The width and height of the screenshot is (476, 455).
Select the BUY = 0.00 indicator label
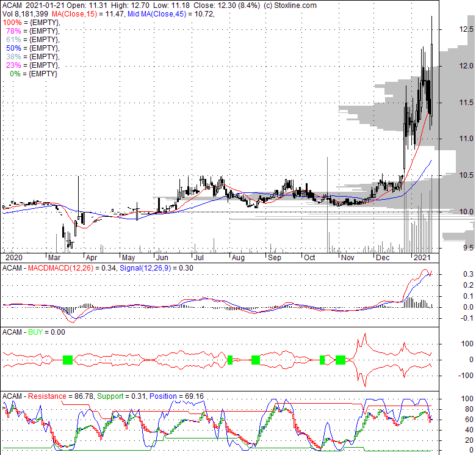pyautogui.click(x=46, y=332)
